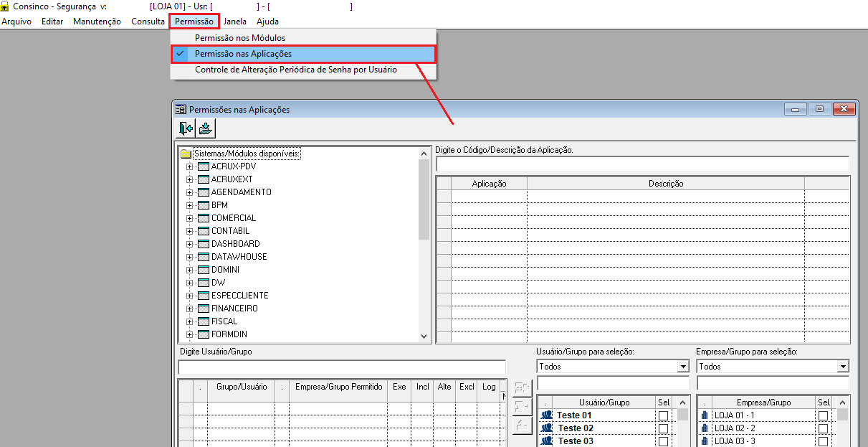Click the DASHBOARD module icon
Screen dimensions: 868x447
203,244
